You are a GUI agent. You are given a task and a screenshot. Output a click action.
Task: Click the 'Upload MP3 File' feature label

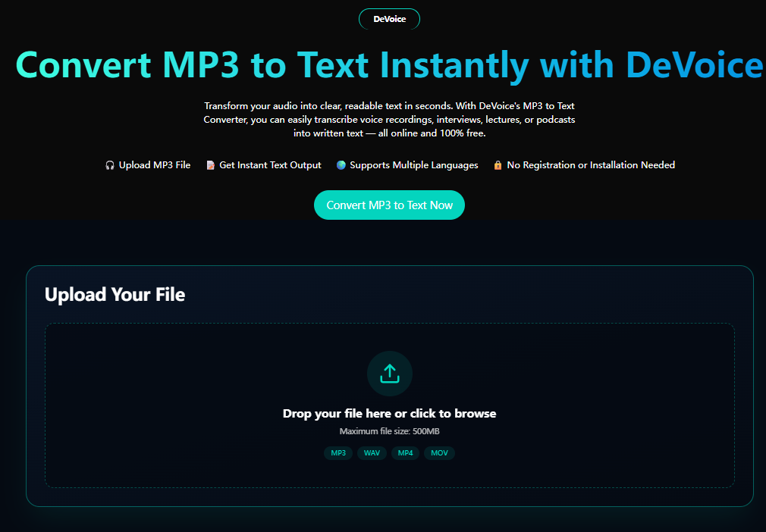pos(155,165)
